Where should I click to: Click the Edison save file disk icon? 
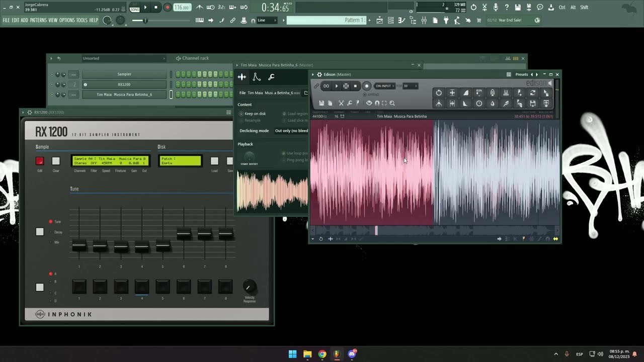click(x=321, y=103)
